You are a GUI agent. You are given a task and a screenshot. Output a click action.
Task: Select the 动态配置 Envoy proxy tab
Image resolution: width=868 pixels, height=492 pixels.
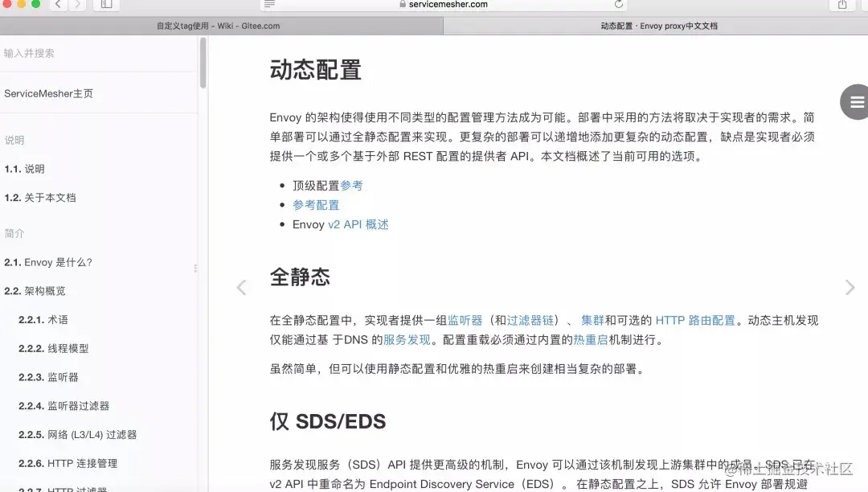[x=653, y=26]
